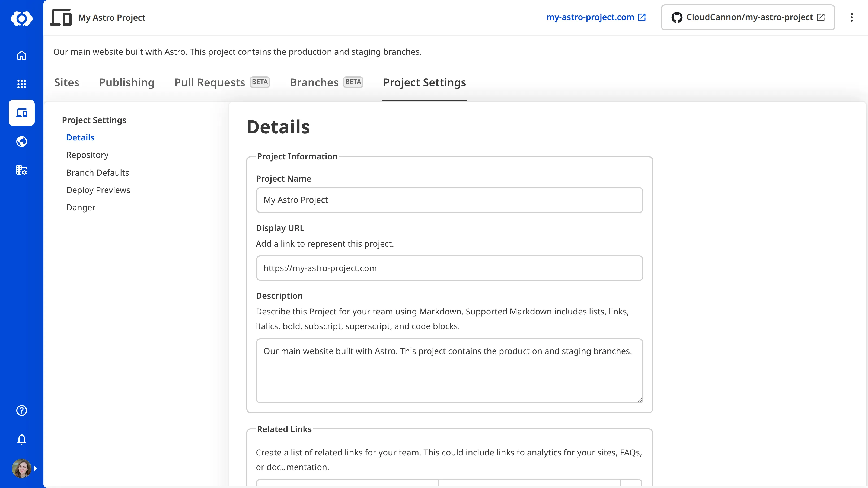Switch to the Sites tab
The height and width of the screenshot is (488, 868).
pyautogui.click(x=67, y=82)
